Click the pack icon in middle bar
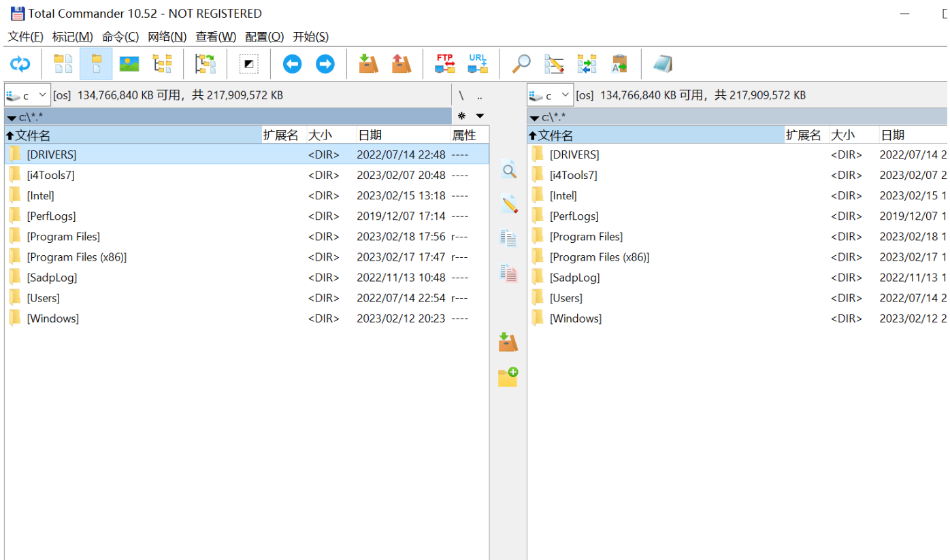 coord(508,342)
